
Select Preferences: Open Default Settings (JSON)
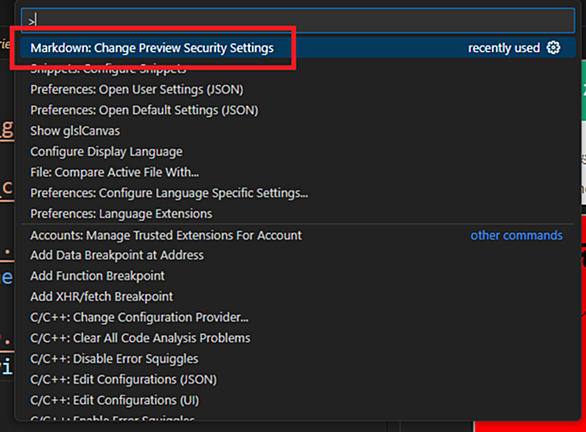[x=298, y=110]
